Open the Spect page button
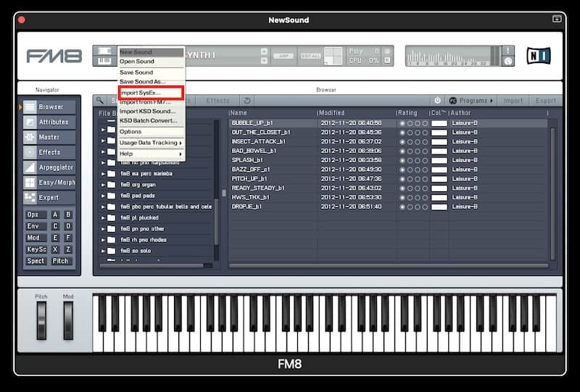 (36, 261)
